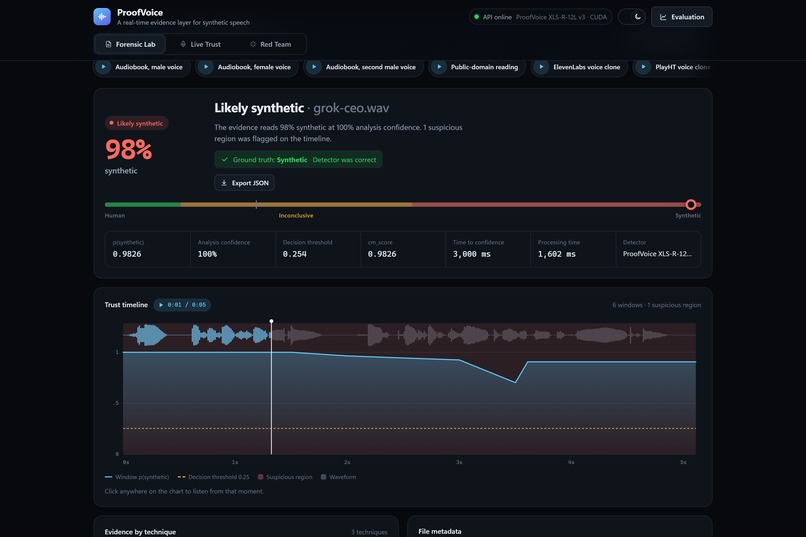The height and width of the screenshot is (537, 806).
Task: Switch to the Forensic Lab tab
Action: tap(130, 44)
